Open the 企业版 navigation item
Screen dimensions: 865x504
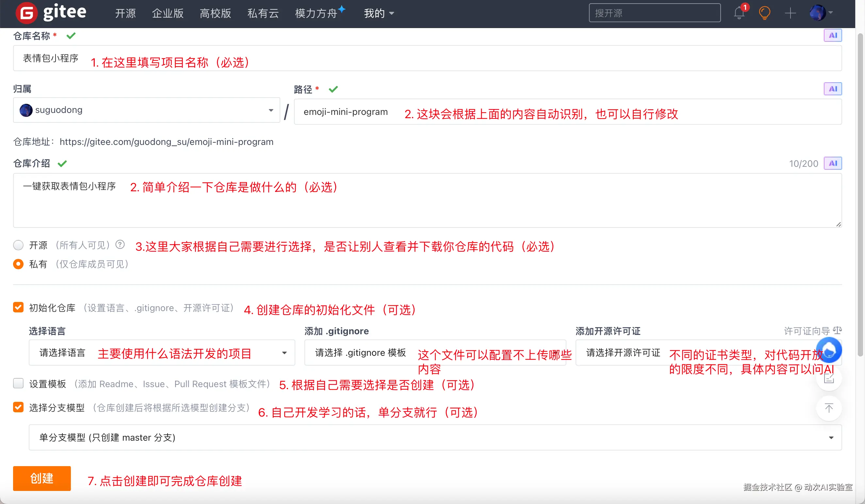168,13
